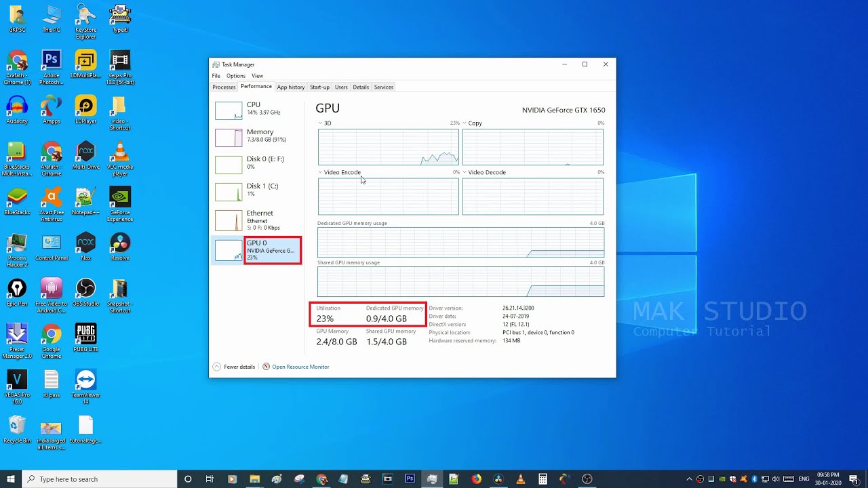This screenshot has width=868, height=488.
Task: Open the File menu in Task Manager
Action: point(216,76)
